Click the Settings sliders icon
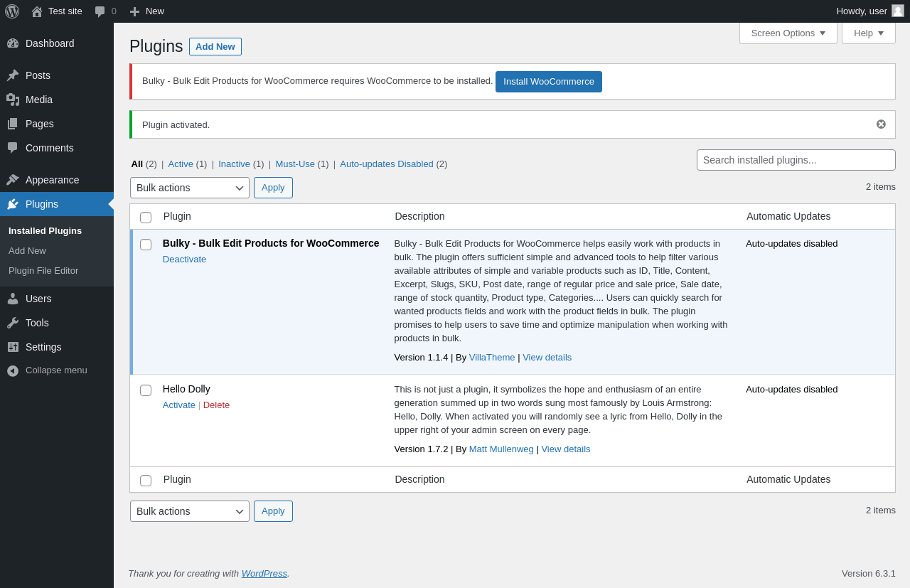 [13, 347]
